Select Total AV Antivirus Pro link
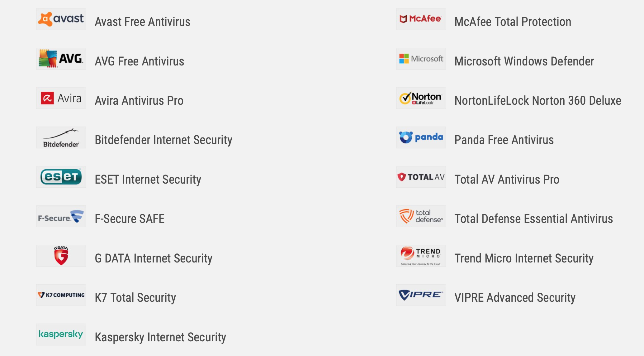 [x=507, y=180]
